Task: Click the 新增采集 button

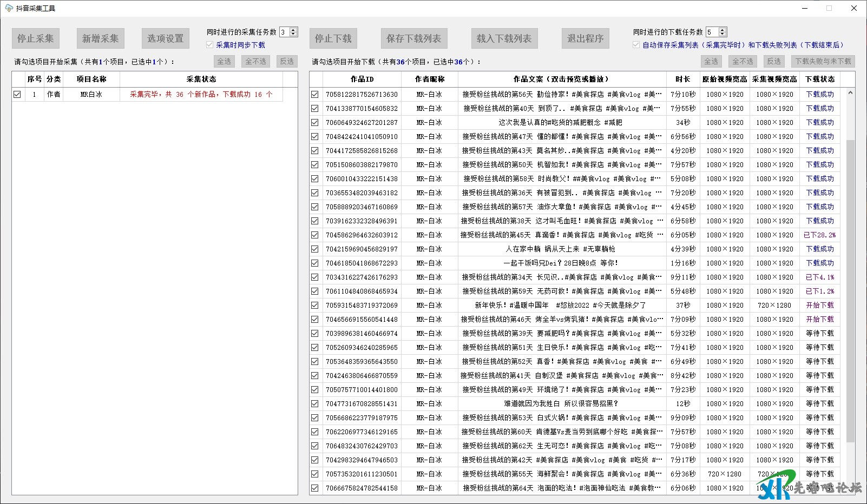Action: 100,38
